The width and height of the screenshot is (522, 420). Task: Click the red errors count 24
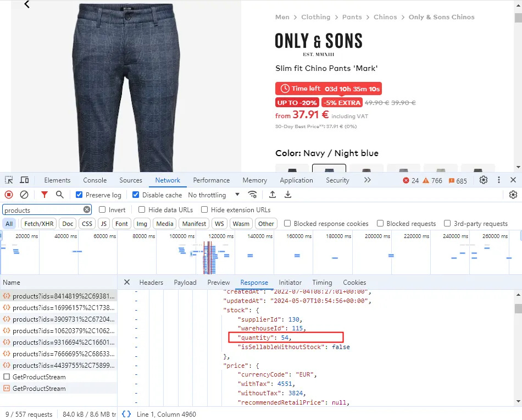click(x=411, y=180)
